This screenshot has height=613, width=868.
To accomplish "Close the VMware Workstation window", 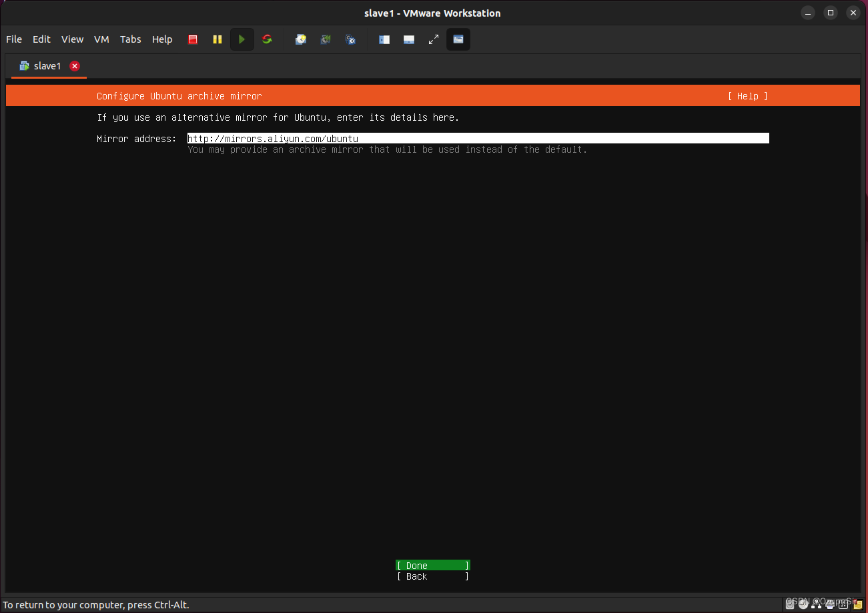I will coord(853,13).
